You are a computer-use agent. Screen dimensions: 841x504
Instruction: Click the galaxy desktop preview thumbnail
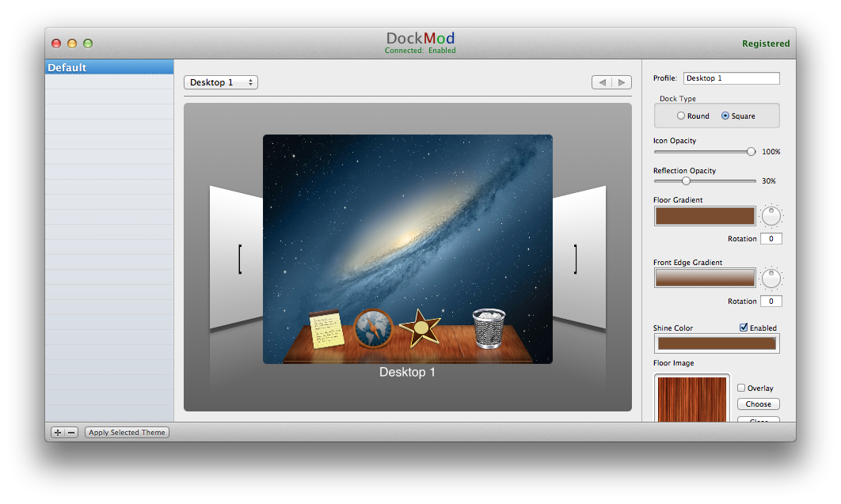point(408,249)
